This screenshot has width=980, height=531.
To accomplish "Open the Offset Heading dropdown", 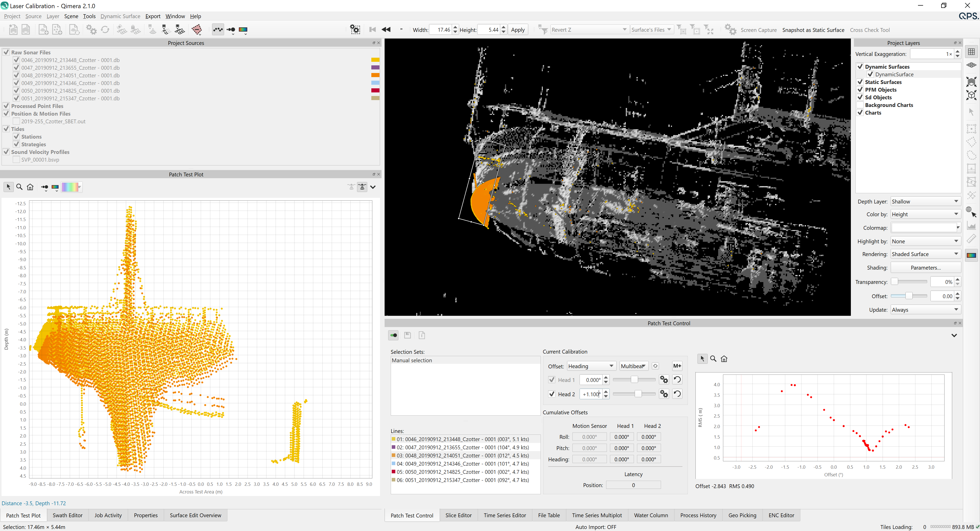I will pyautogui.click(x=591, y=366).
